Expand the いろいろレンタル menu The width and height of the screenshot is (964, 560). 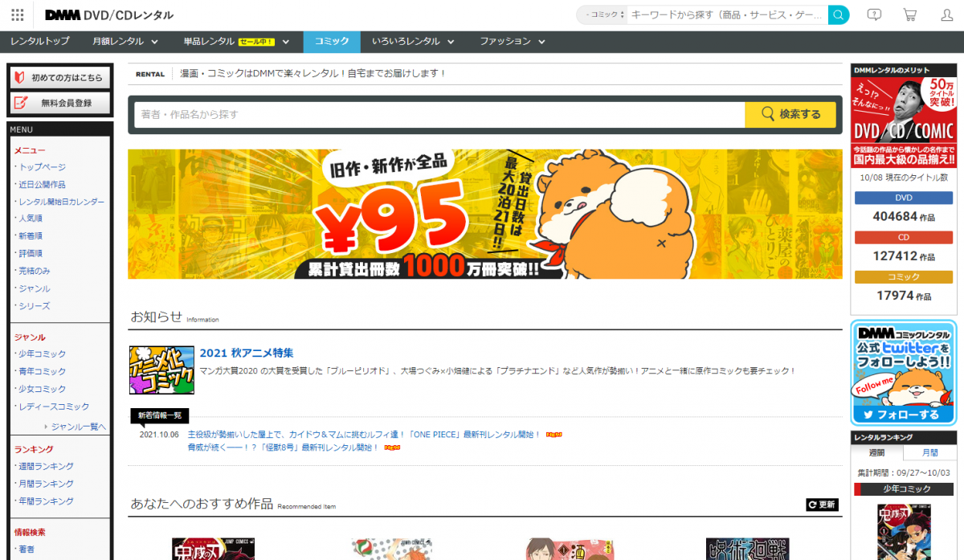pyautogui.click(x=413, y=41)
